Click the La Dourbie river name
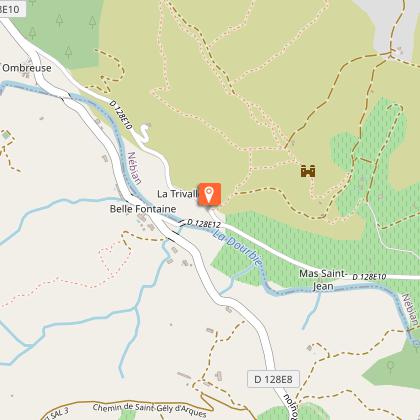This screenshot has width=420, height=420. click(x=237, y=248)
